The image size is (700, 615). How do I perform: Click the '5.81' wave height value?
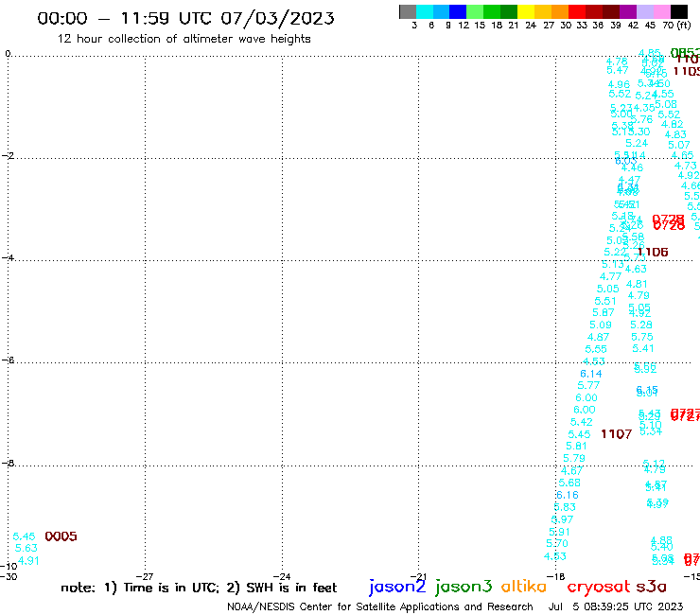coord(576,446)
